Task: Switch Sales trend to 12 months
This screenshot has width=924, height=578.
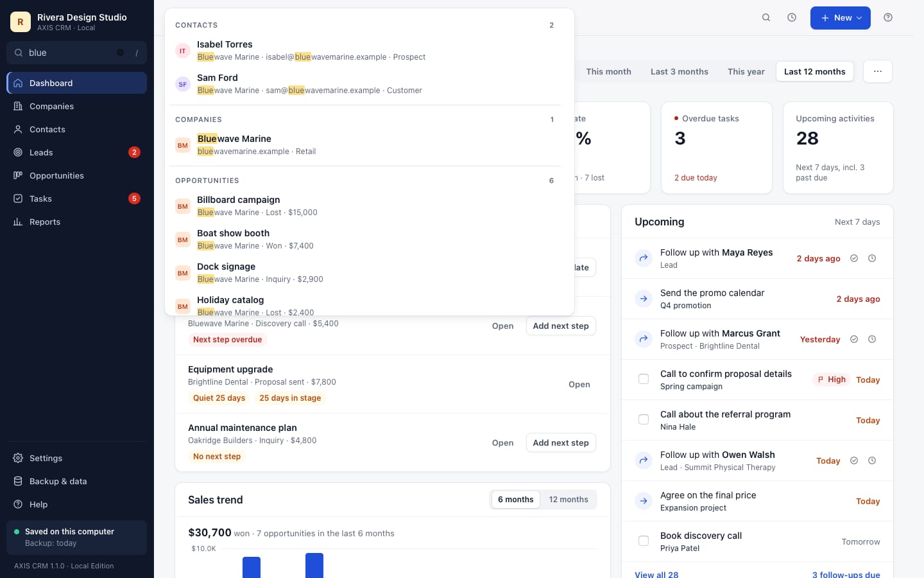Action: (569, 500)
